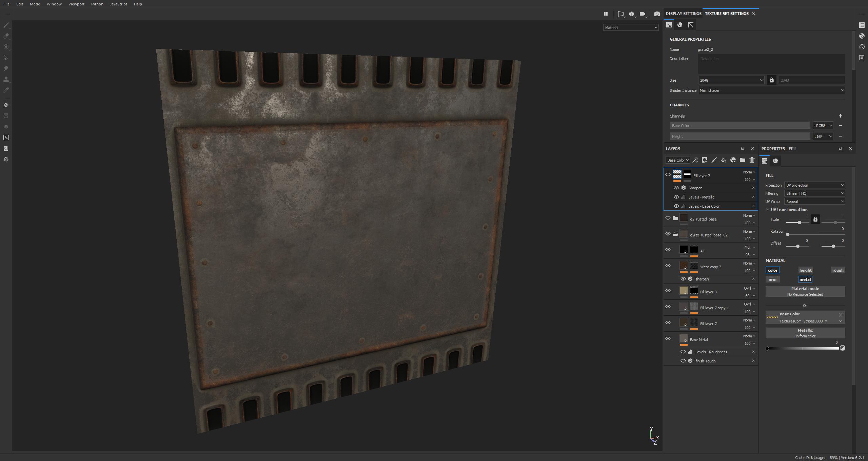Pause rendering with the pause icon
This screenshot has width=868, height=461.
606,14
